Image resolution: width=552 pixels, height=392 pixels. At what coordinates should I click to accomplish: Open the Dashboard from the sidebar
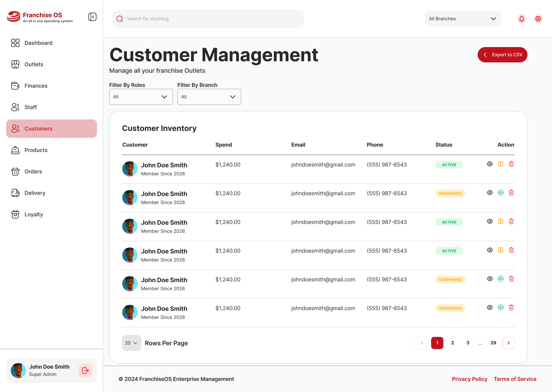[x=38, y=43]
